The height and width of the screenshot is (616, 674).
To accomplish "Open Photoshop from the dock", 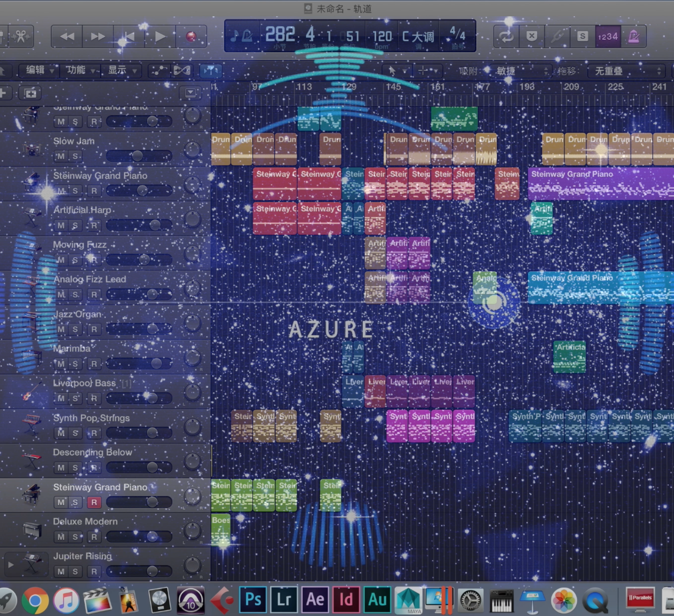I will click(253, 599).
